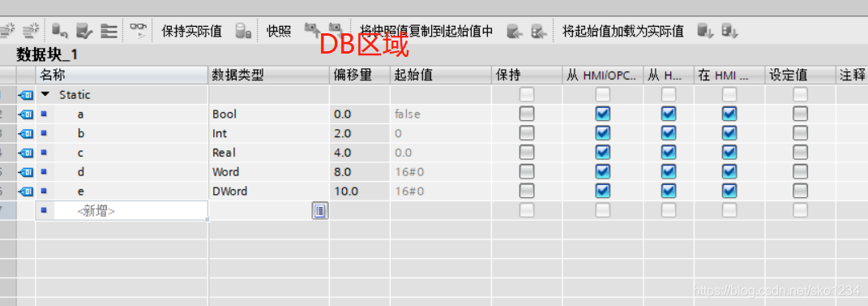868x306 pixels.
Task: Collapse the Static group triangle
Action: tap(45, 95)
